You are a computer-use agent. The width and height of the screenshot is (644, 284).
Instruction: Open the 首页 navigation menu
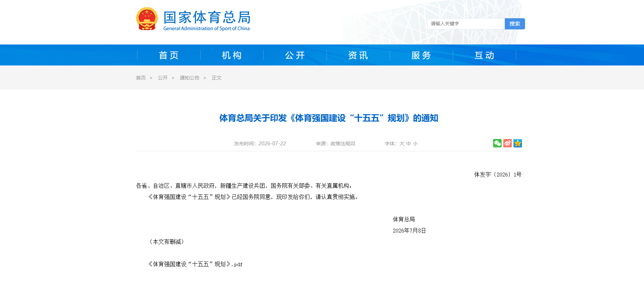169,55
